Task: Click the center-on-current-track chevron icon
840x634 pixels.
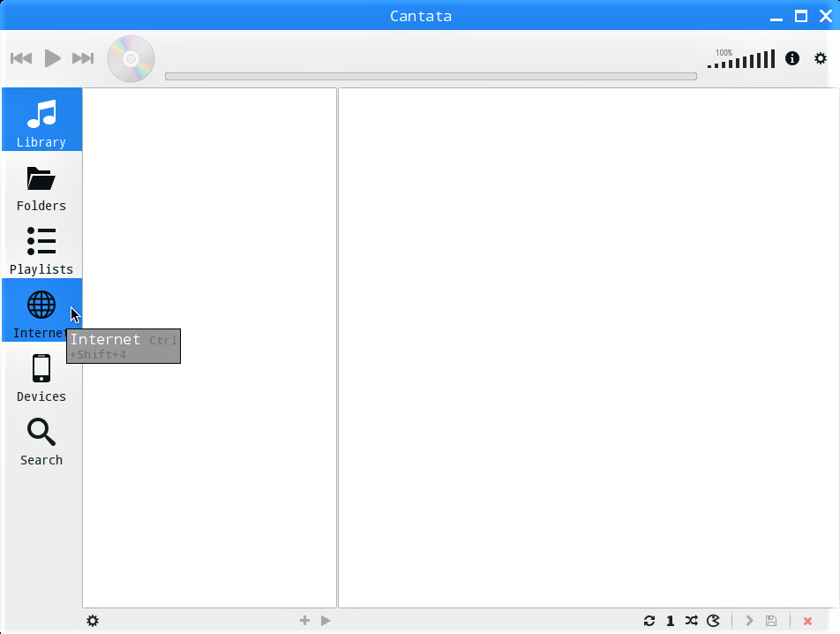Action: (749, 621)
